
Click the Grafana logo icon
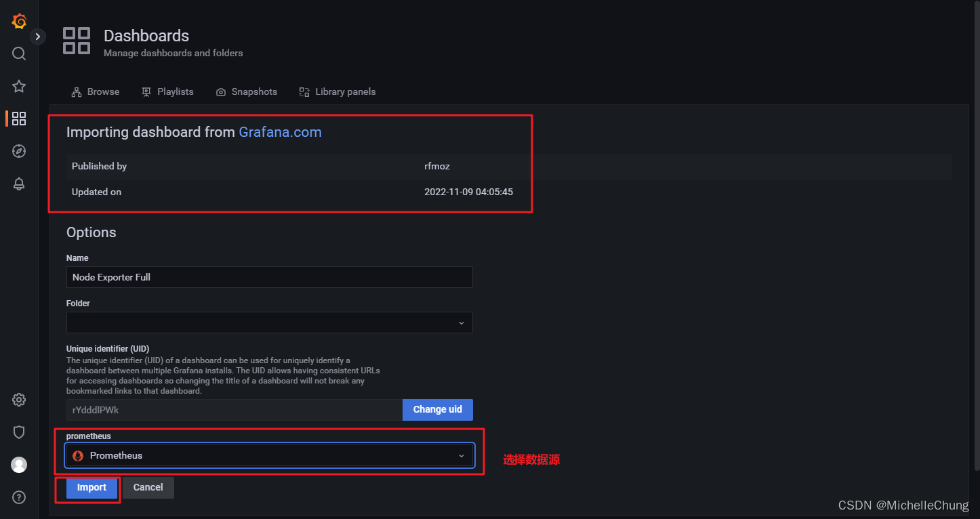tap(19, 22)
